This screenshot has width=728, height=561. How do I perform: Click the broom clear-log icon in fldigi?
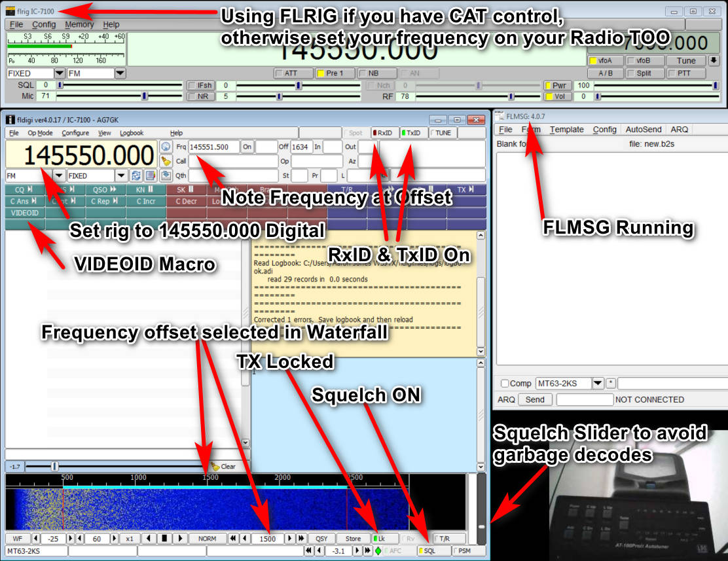click(166, 161)
